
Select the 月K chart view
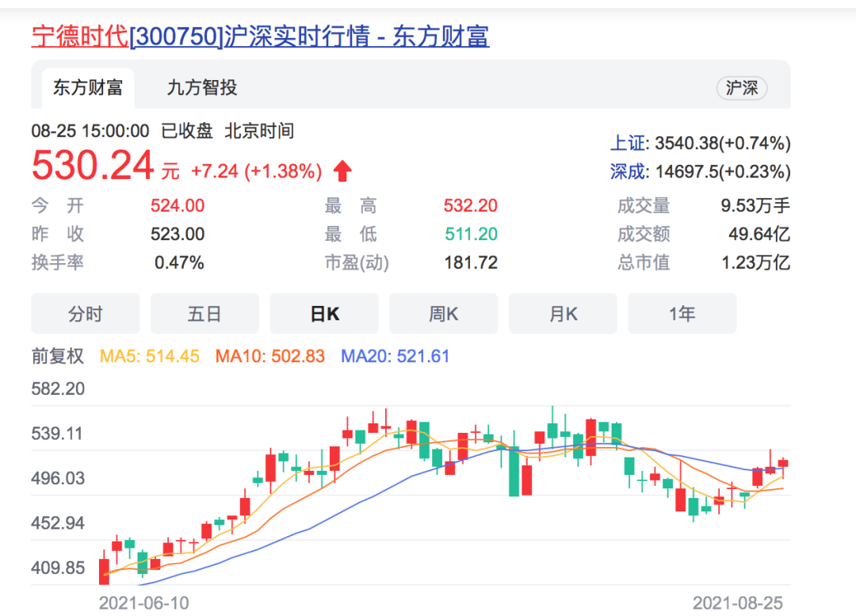(x=563, y=314)
